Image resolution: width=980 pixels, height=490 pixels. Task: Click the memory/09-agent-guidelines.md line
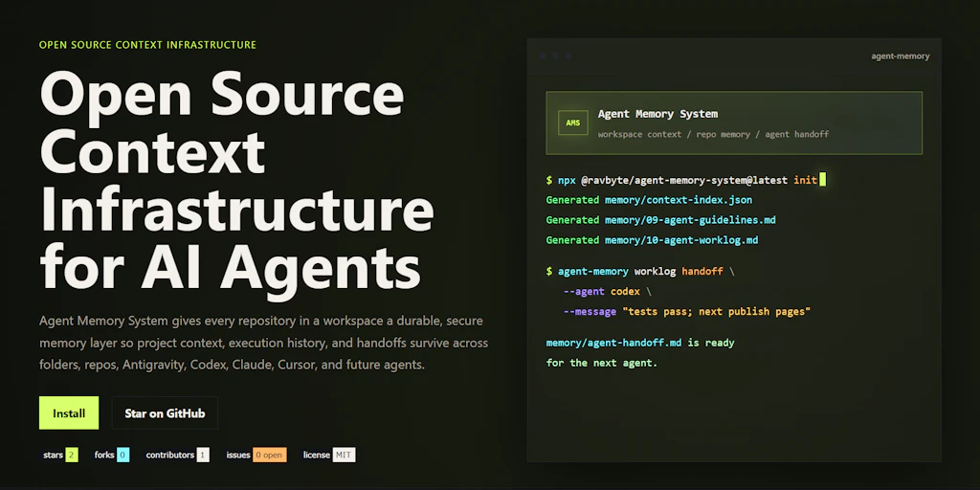tap(661, 220)
